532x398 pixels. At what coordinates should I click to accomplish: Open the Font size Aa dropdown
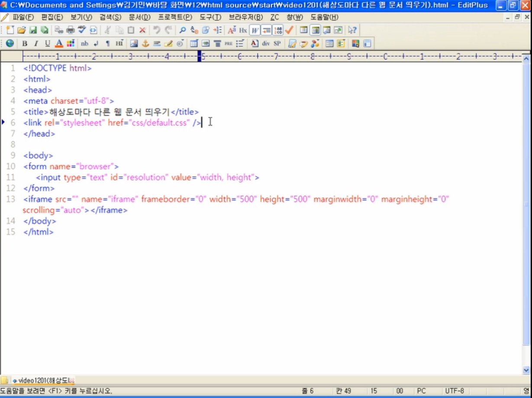(232, 30)
